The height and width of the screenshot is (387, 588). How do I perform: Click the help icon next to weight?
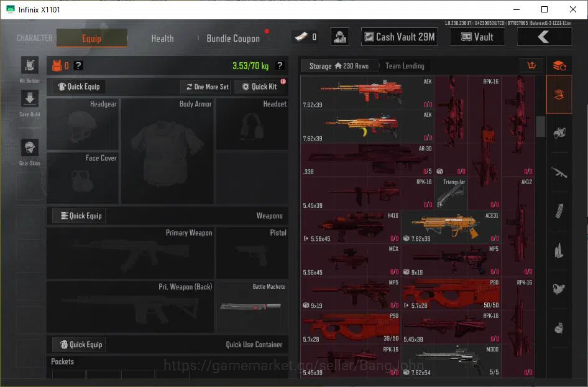(279, 66)
